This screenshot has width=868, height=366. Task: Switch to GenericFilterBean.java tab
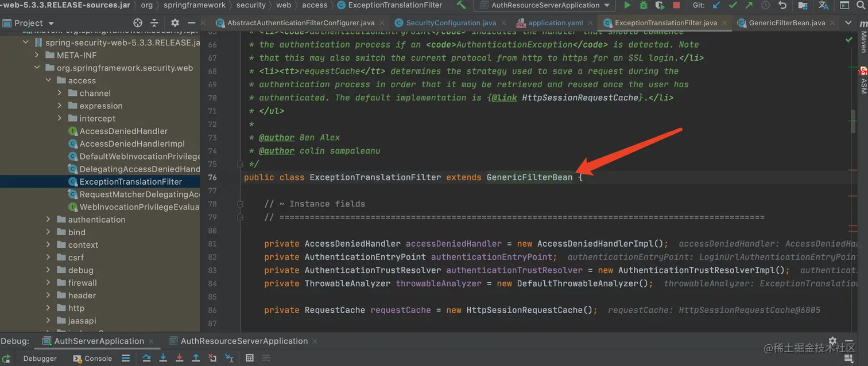[x=787, y=23]
